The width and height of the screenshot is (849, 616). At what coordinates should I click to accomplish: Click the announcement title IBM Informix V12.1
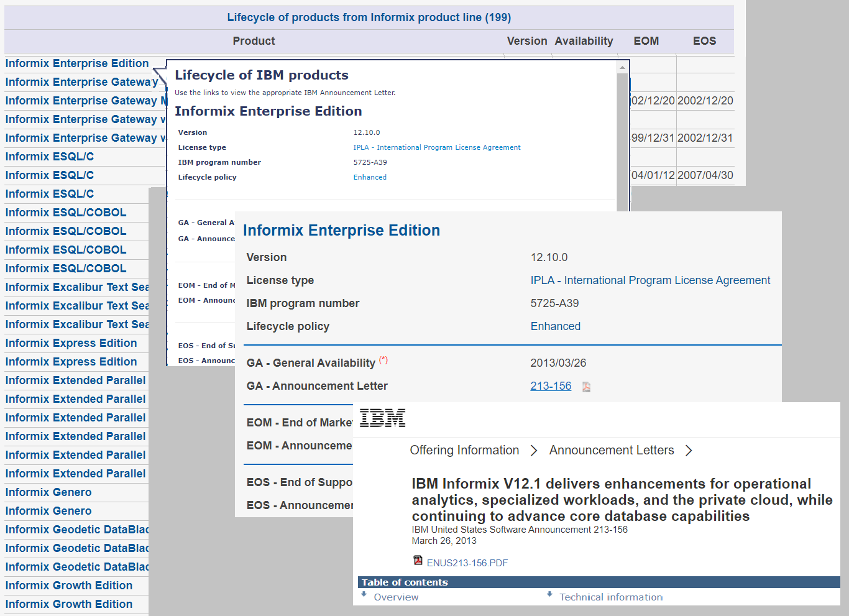622,500
